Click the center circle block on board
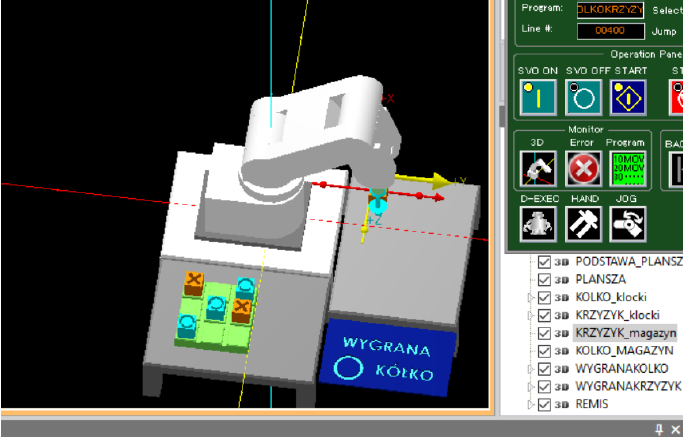683x437 pixels. click(x=216, y=308)
